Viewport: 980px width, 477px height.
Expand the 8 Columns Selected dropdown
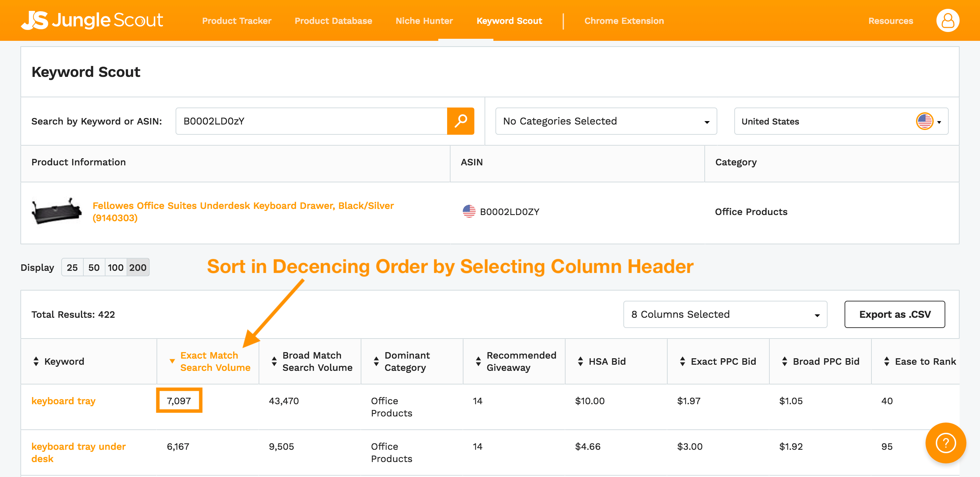coord(725,314)
